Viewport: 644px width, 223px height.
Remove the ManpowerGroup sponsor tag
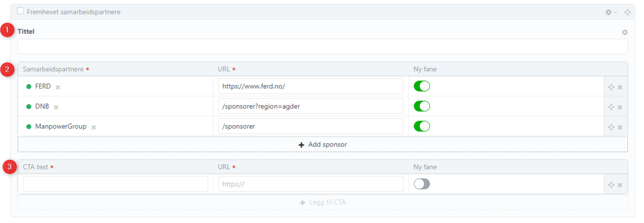(93, 127)
